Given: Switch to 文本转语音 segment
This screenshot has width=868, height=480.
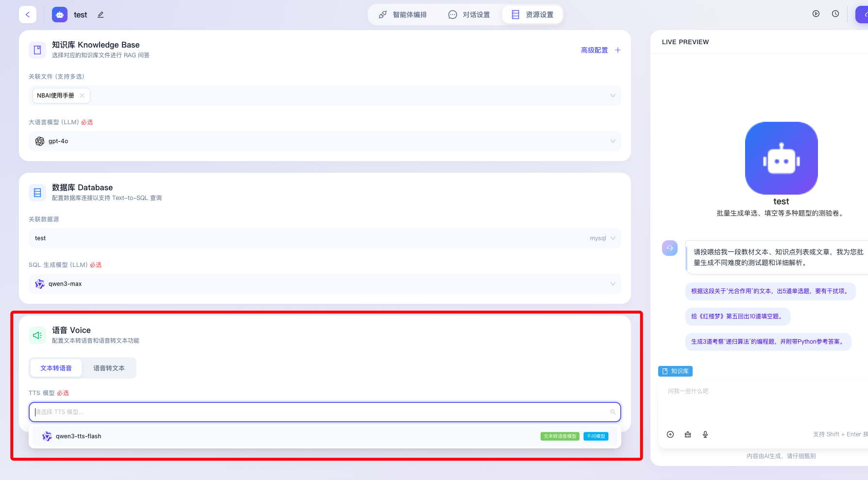Looking at the screenshot, I should pos(56,368).
